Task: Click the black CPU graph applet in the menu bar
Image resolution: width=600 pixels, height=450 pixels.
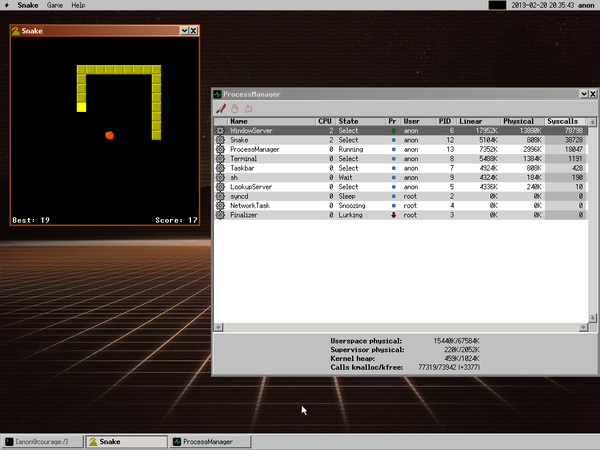Action: click(x=497, y=5)
